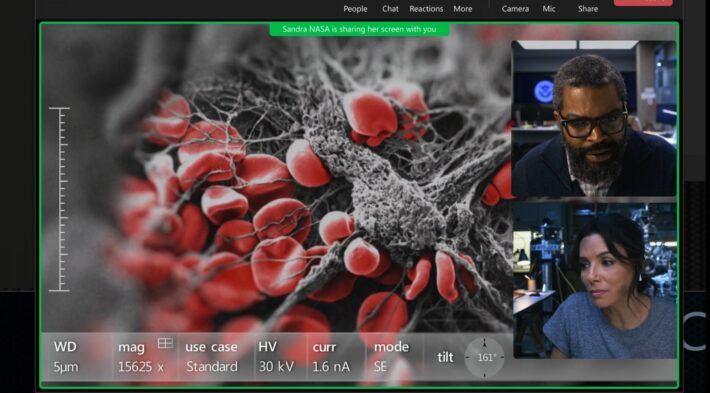This screenshot has height=393, width=710.
Task: Select the man with glasses video tile
Action: (x=594, y=119)
